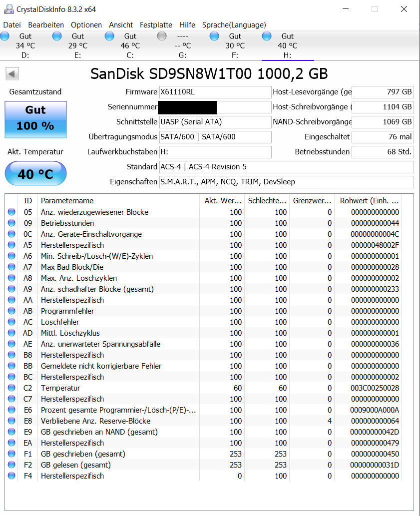Select the Betriebsstunden attribute row
This screenshot has height=516, width=420.
(x=204, y=223)
